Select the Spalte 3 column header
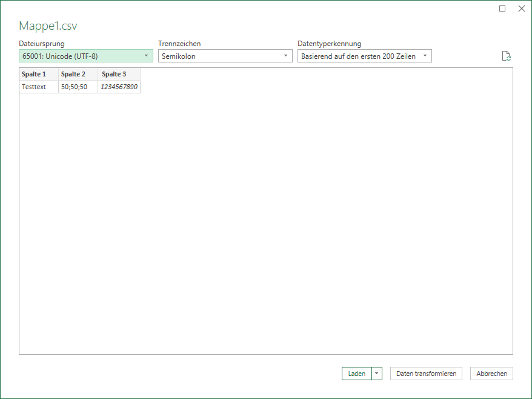 (x=119, y=74)
